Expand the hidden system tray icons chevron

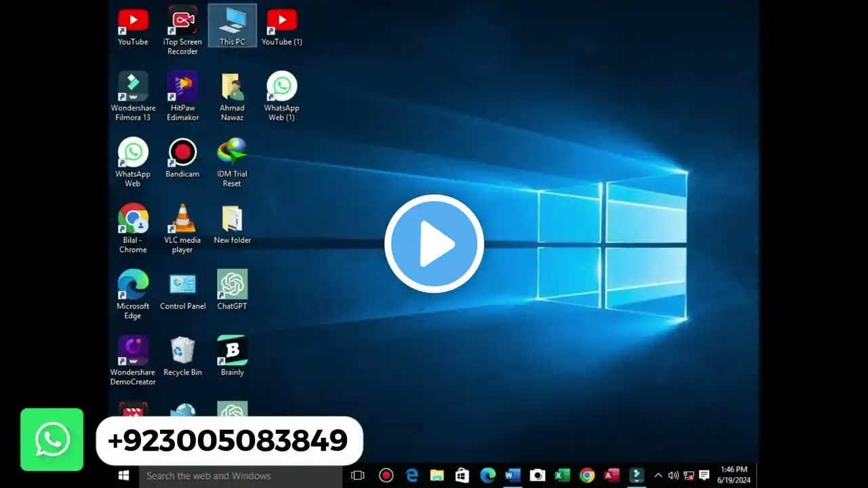coord(658,476)
